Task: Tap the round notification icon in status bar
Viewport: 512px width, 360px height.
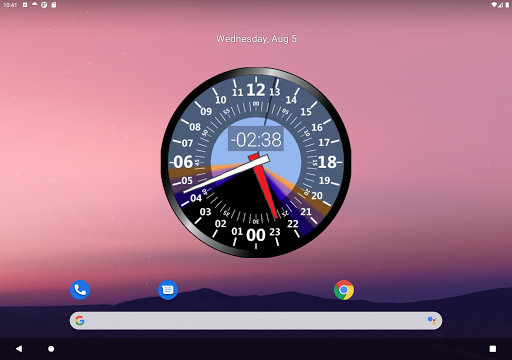Action: point(44,5)
